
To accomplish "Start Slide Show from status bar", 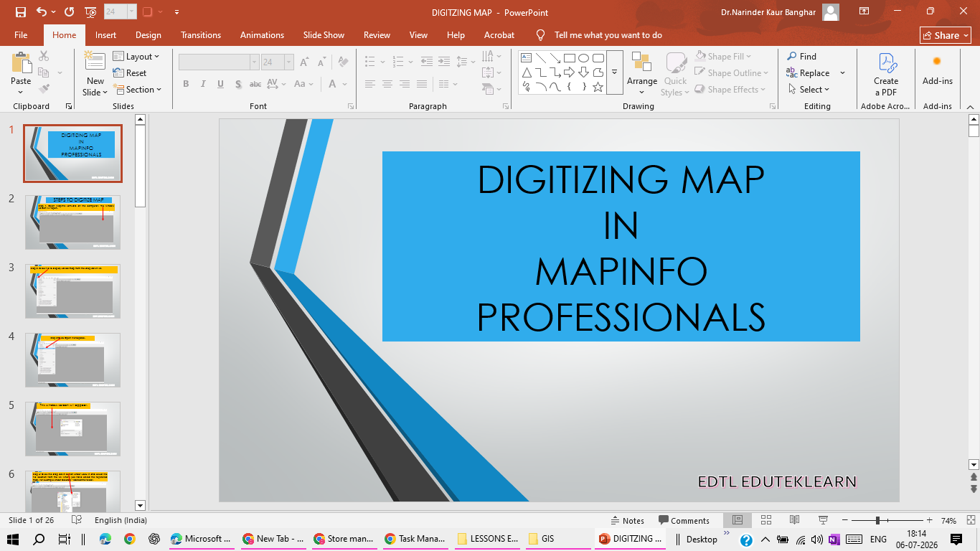I will coord(823,520).
